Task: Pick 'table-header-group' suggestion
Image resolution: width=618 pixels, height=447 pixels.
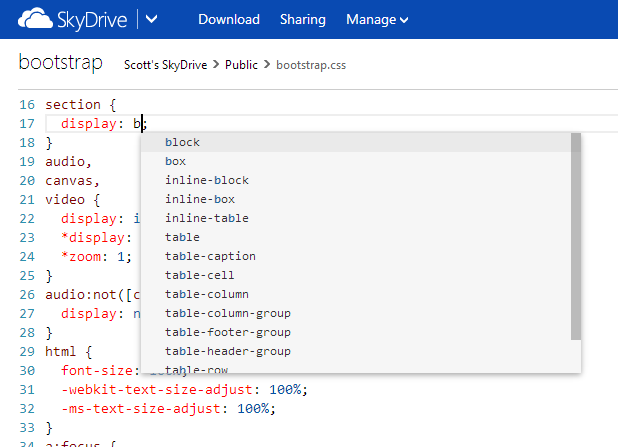Action: 356,351
